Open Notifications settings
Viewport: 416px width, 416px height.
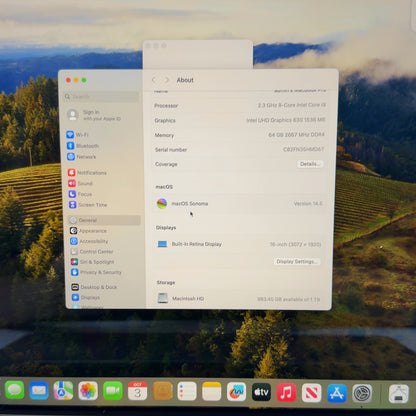87,173
